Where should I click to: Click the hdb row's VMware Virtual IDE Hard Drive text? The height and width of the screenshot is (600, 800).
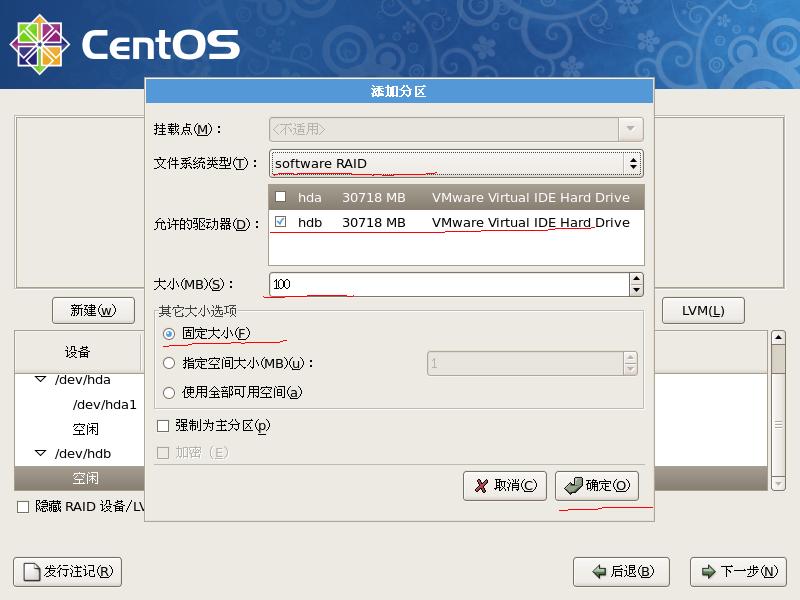tap(531, 222)
